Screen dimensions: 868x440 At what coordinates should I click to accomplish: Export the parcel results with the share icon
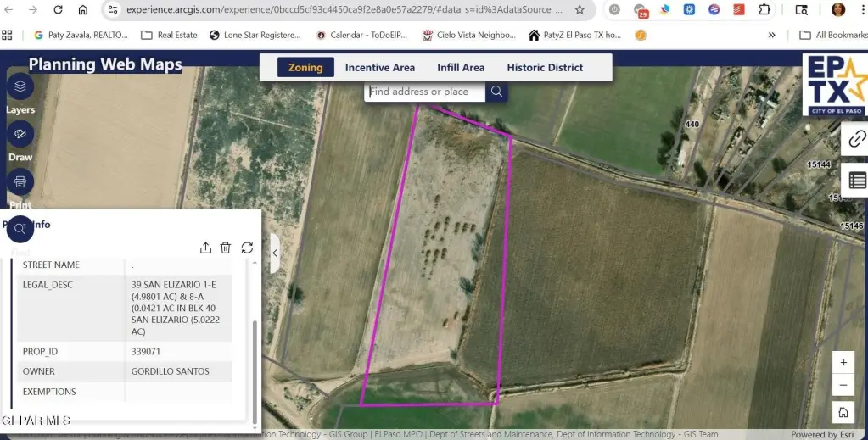205,248
